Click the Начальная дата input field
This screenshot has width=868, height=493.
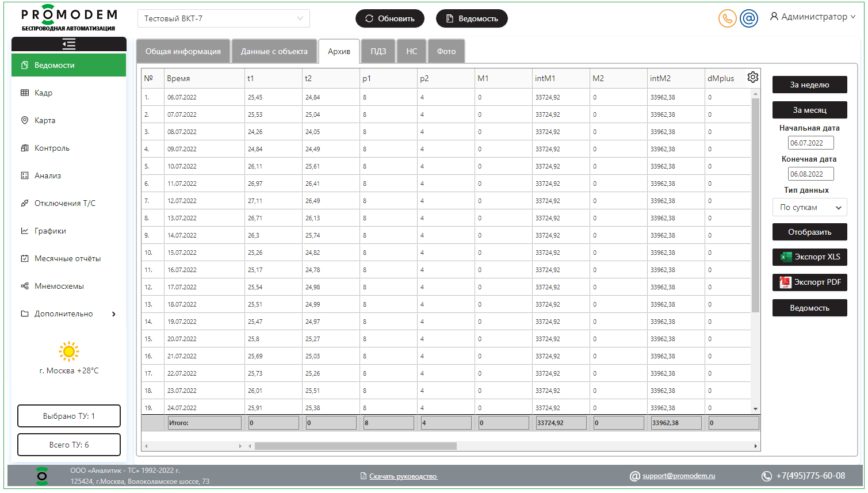click(x=810, y=143)
